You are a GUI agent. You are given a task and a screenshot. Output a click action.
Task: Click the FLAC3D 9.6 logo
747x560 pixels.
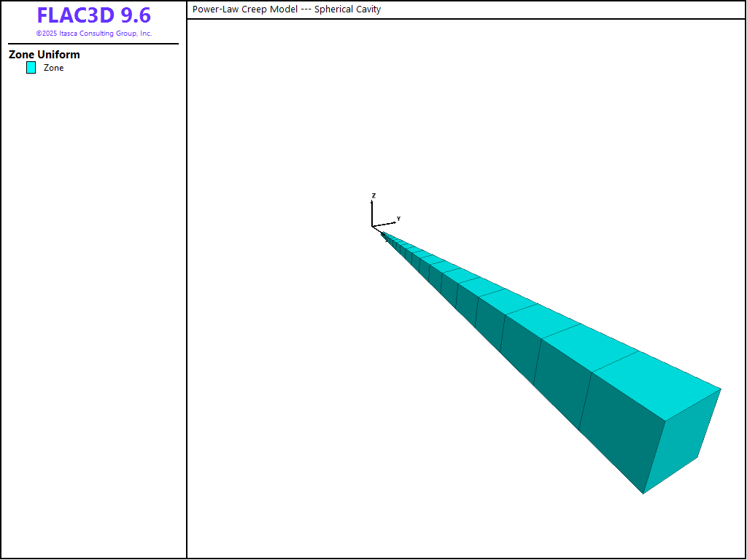pos(93,15)
